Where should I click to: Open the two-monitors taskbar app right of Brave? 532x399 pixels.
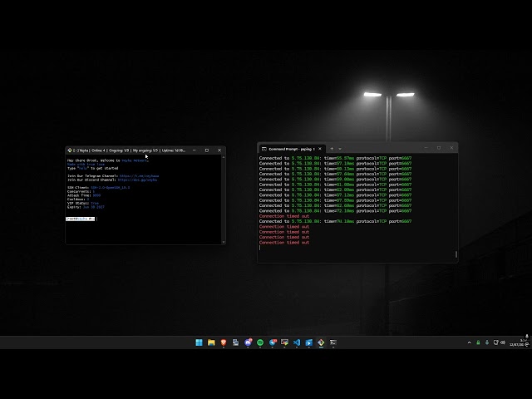[236, 342]
